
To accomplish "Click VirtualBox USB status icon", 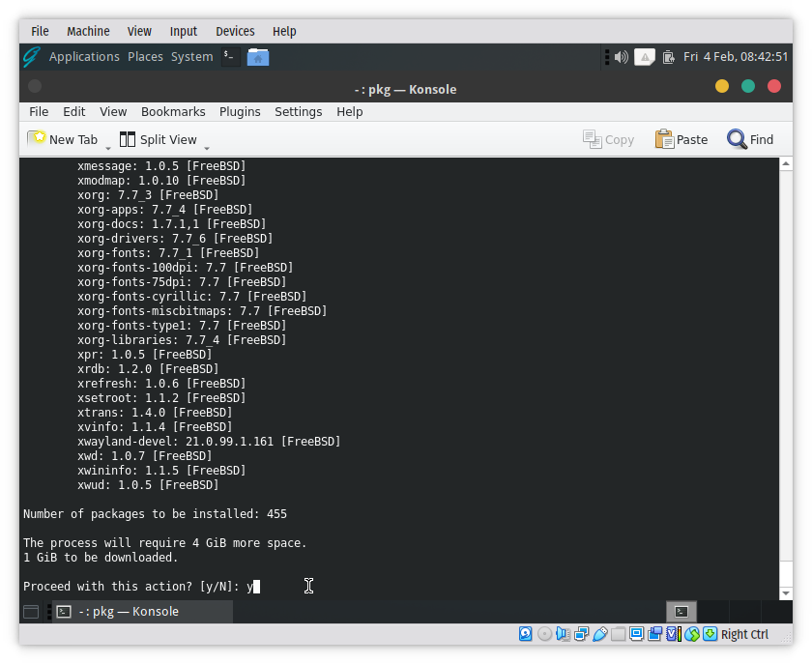I will coord(600,634).
